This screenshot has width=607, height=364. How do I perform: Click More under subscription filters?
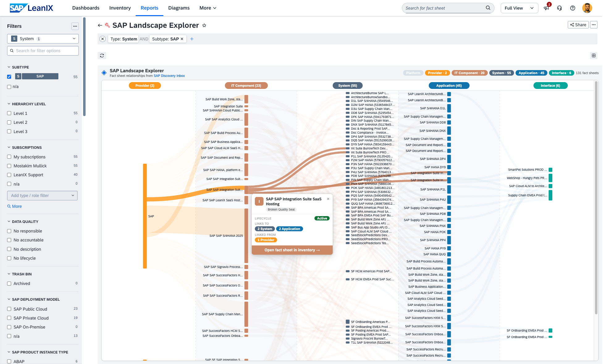15,206
